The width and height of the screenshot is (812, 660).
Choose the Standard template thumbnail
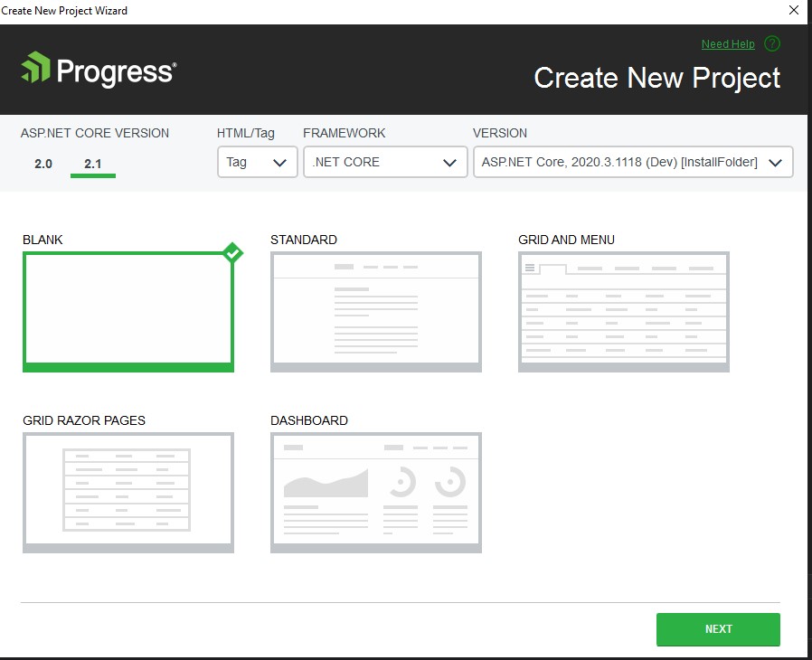[x=376, y=312]
